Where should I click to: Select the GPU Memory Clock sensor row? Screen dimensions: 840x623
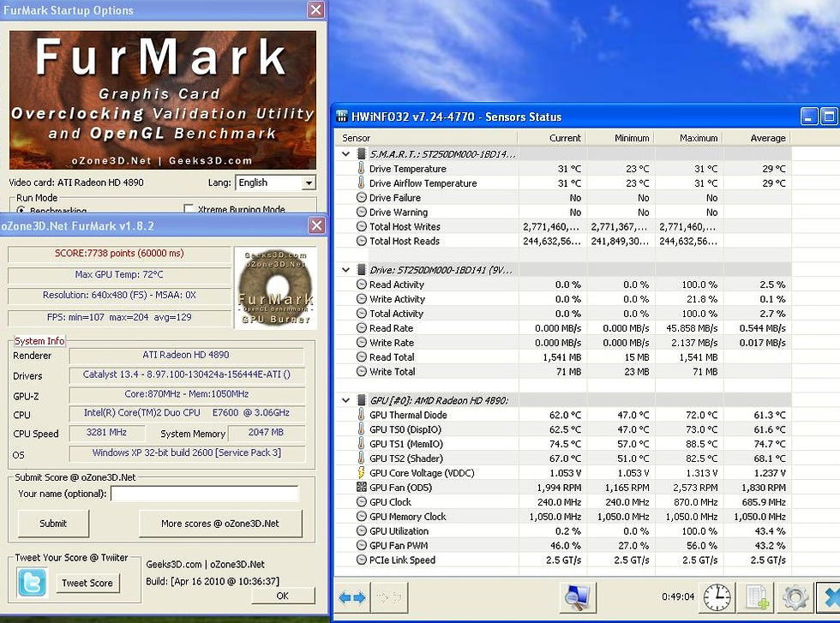pos(563,517)
